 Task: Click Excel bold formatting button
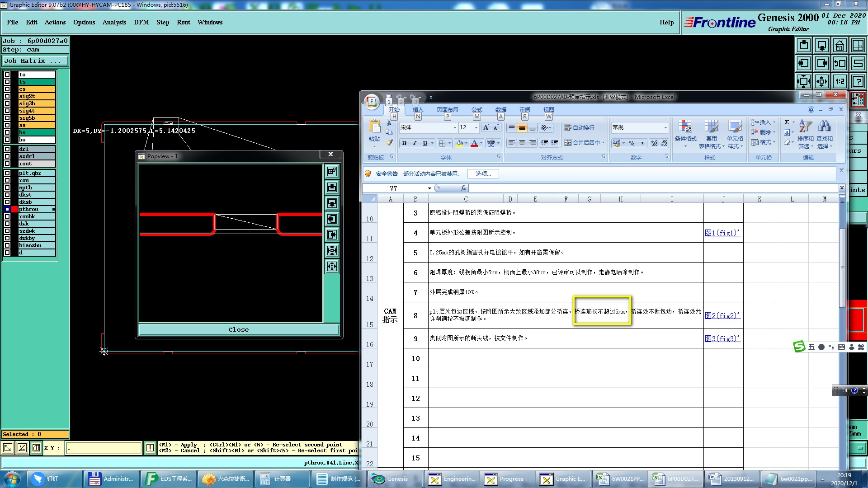click(x=404, y=143)
